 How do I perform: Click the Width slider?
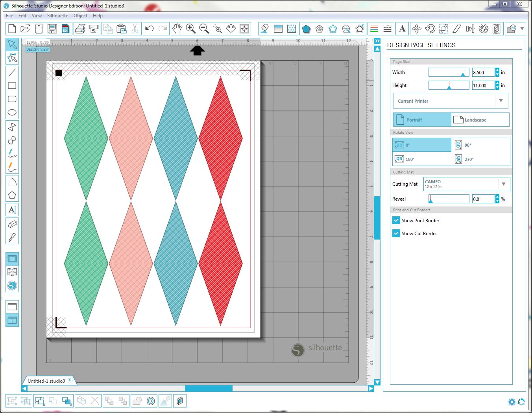coord(449,72)
